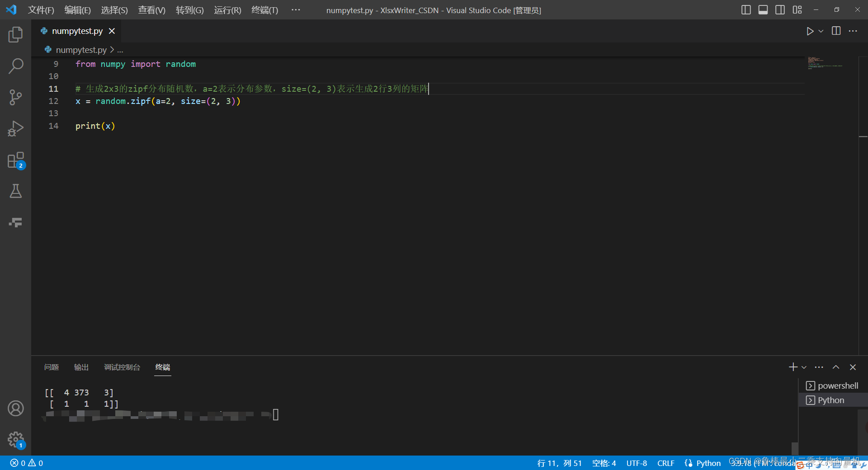This screenshot has height=470, width=868.
Task: Open terminal panel more actions ellipsis
Action: [819, 367]
